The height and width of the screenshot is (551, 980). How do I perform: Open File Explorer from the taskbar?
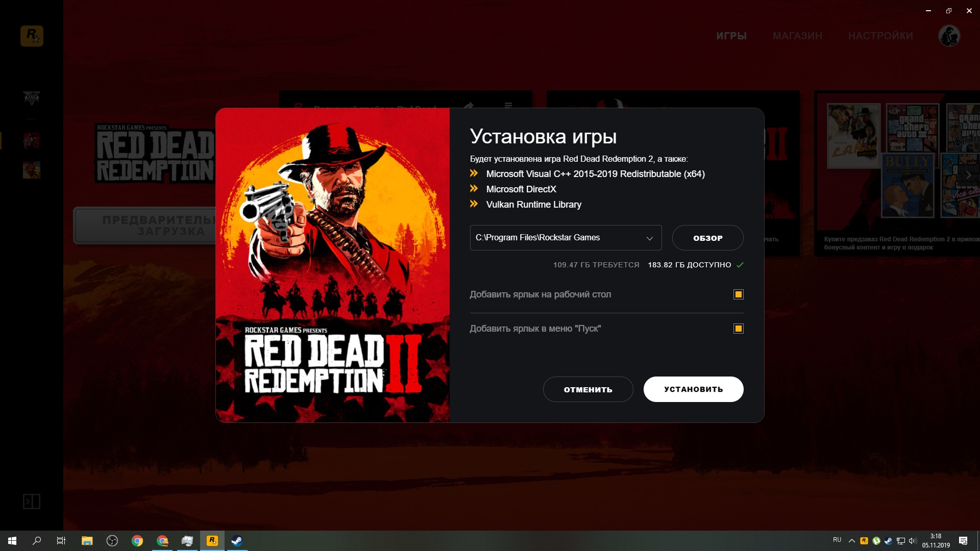(87, 541)
